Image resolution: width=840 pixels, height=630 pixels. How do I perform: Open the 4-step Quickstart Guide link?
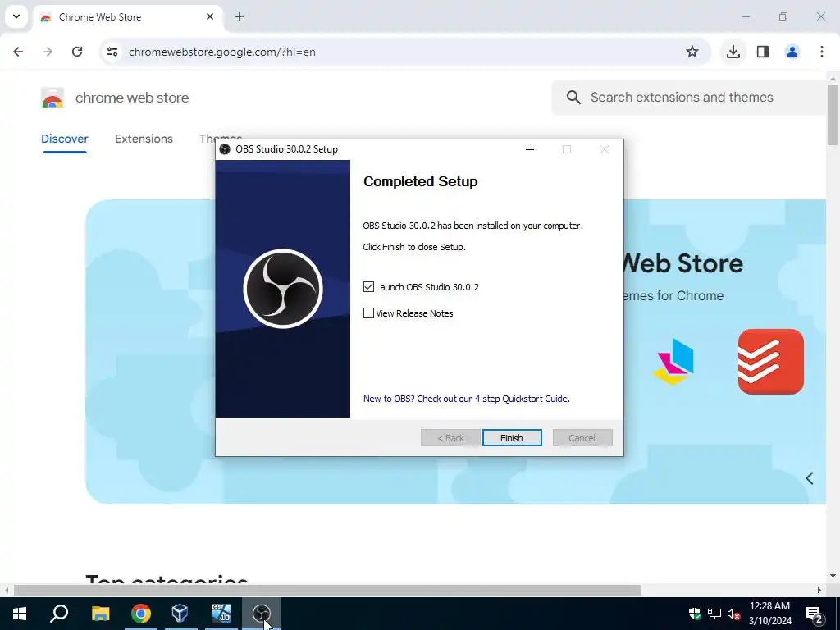tap(466, 399)
